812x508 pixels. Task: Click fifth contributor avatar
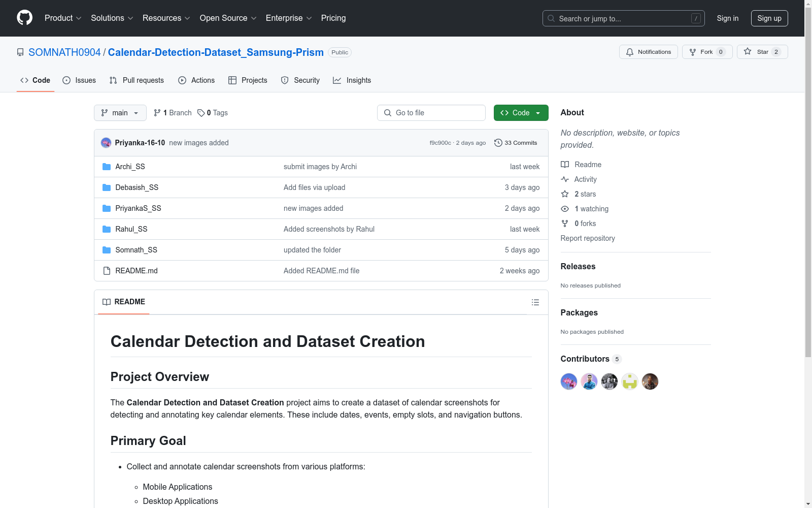(x=650, y=382)
